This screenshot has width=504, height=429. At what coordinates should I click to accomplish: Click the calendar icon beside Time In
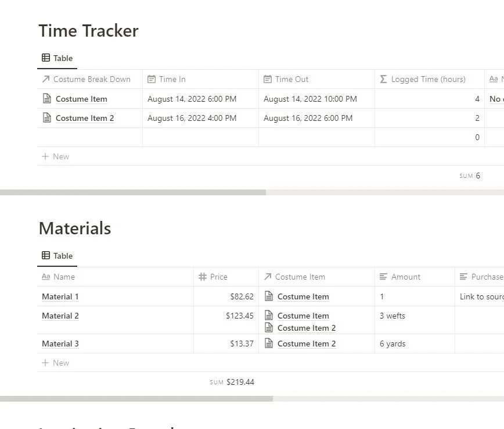[x=152, y=79]
